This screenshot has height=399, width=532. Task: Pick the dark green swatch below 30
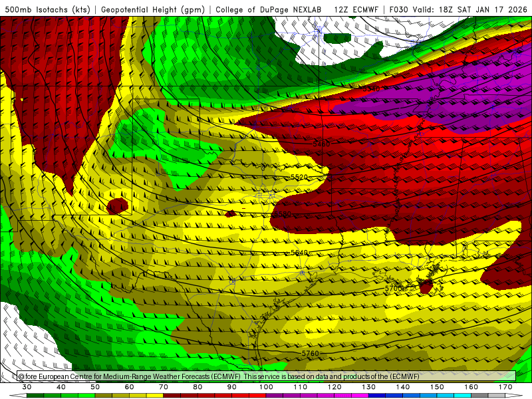pyautogui.click(x=35, y=396)
